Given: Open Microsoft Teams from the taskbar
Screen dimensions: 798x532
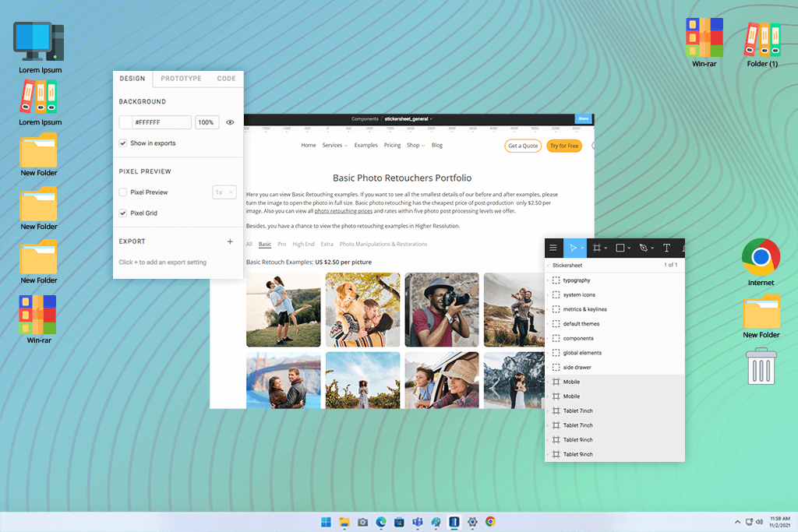Looking at the screenshot, I should click(x=418, y=522).
